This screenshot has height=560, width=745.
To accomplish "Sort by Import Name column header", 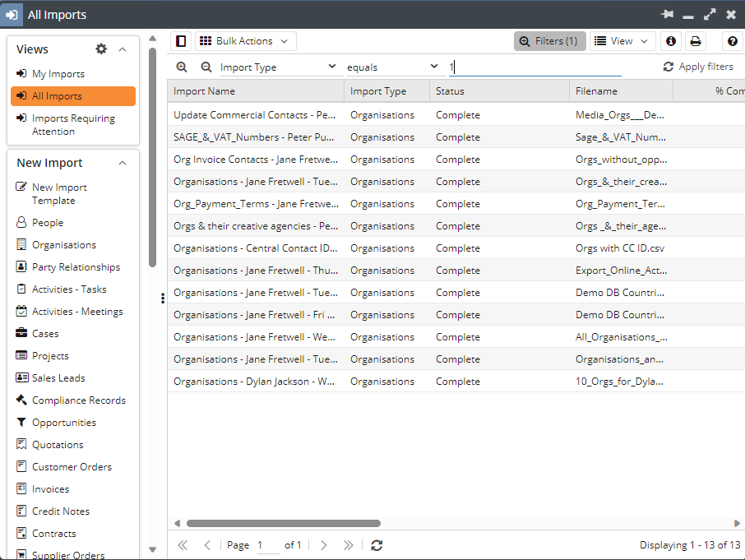I will point(256,91).
